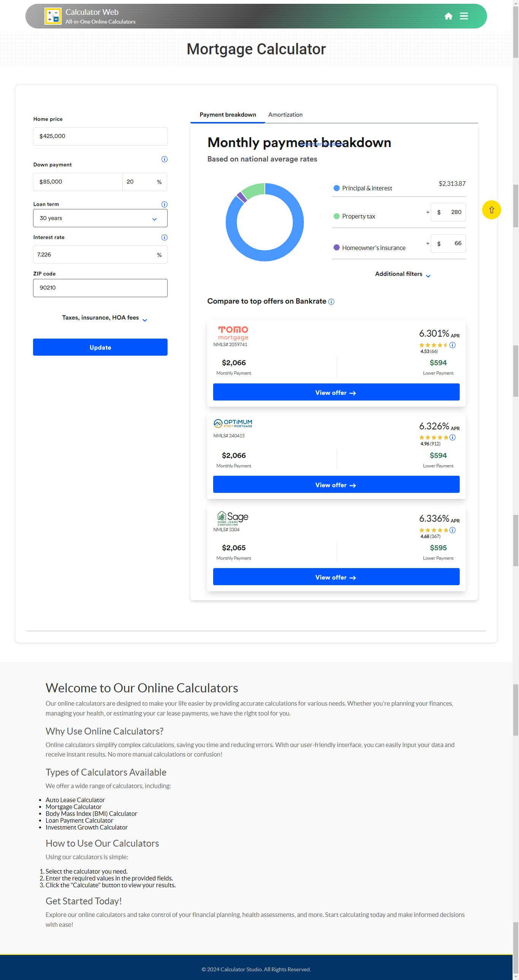
Task: Click the Down payment percent field
Action: coord(145,182)
